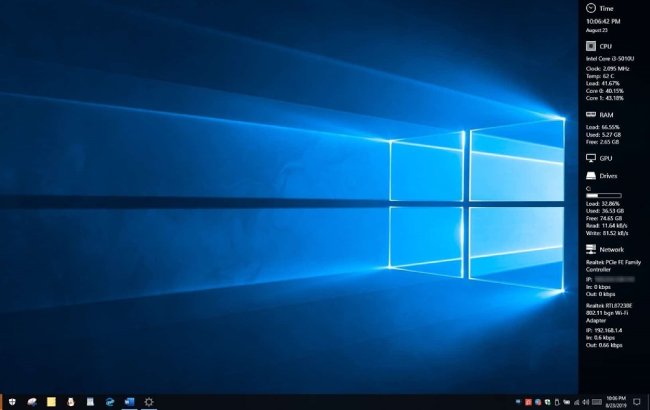Screen dimensions: 650x410
Task: Open the touch keyboard tray icon
Action: tap(597, 402)
